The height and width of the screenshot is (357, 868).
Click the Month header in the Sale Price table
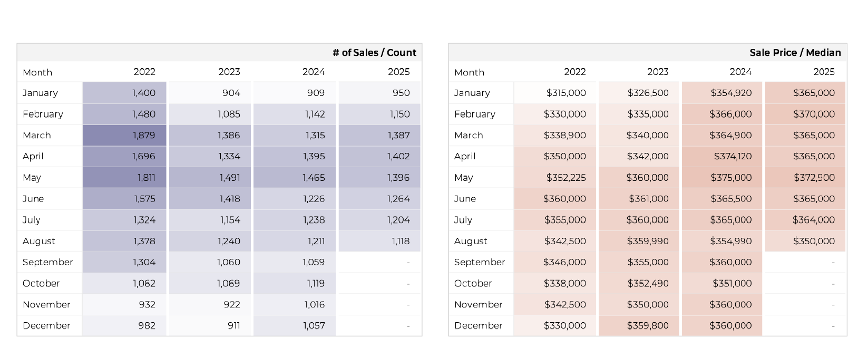point(469,72)
